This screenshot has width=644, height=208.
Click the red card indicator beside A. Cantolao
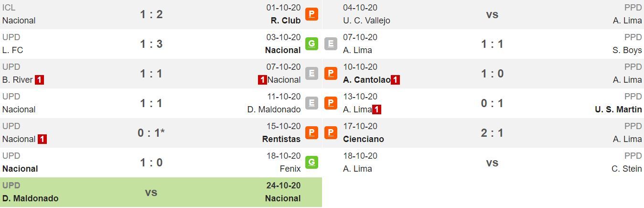(x=395, y=80)
